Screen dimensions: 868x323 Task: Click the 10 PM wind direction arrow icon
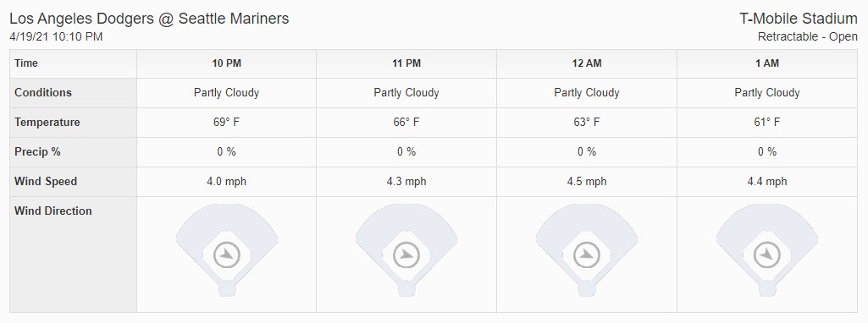[227, 255]
